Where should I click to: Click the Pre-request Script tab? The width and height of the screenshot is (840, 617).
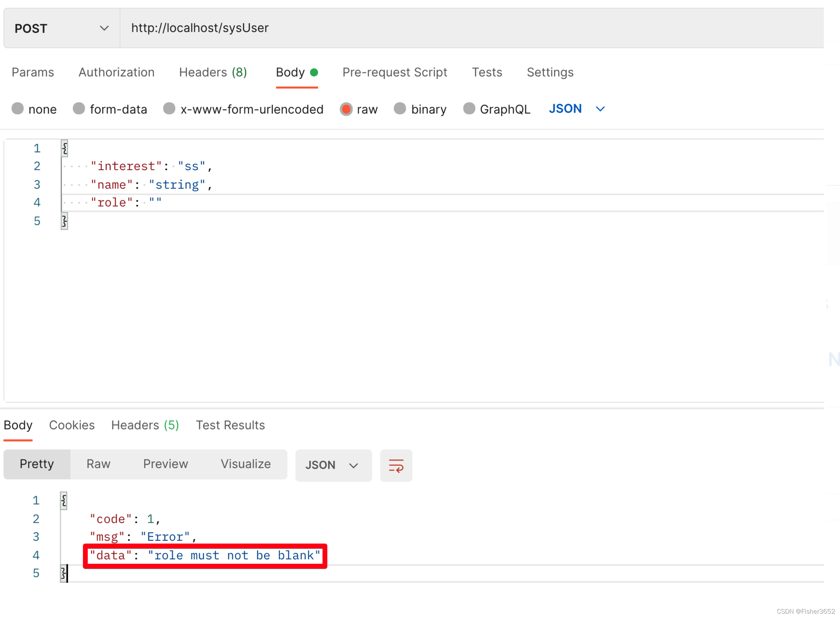click(394, 72)
